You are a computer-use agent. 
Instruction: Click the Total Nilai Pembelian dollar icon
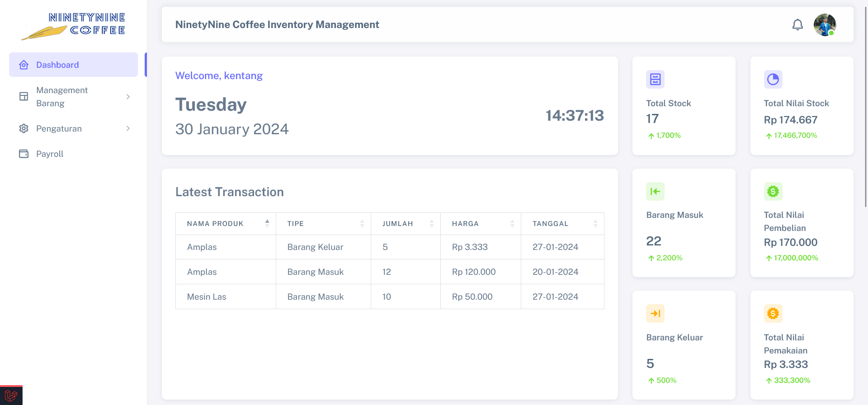point(773,192)
